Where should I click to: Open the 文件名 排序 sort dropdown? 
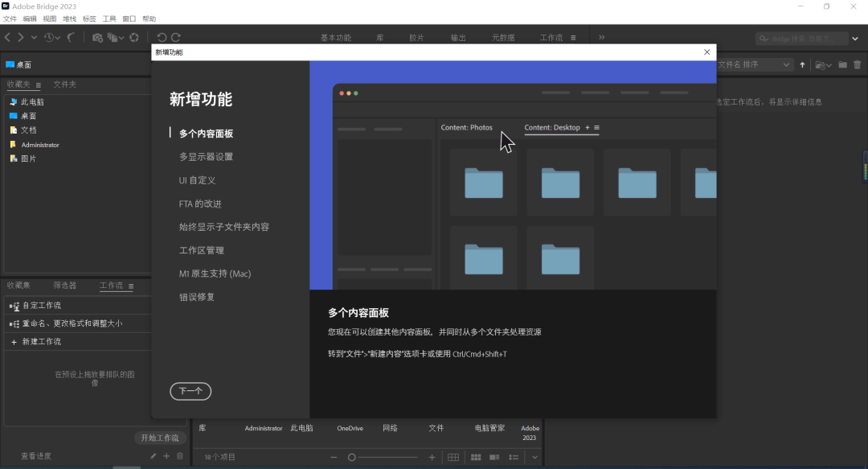coord(754,65)
